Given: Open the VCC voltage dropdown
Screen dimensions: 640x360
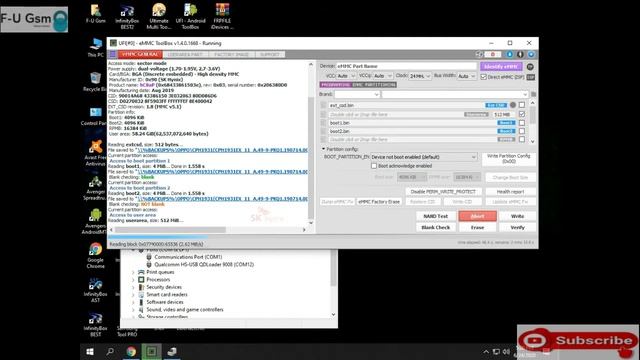Looking at the screenshot, I should tap(346, 76).
